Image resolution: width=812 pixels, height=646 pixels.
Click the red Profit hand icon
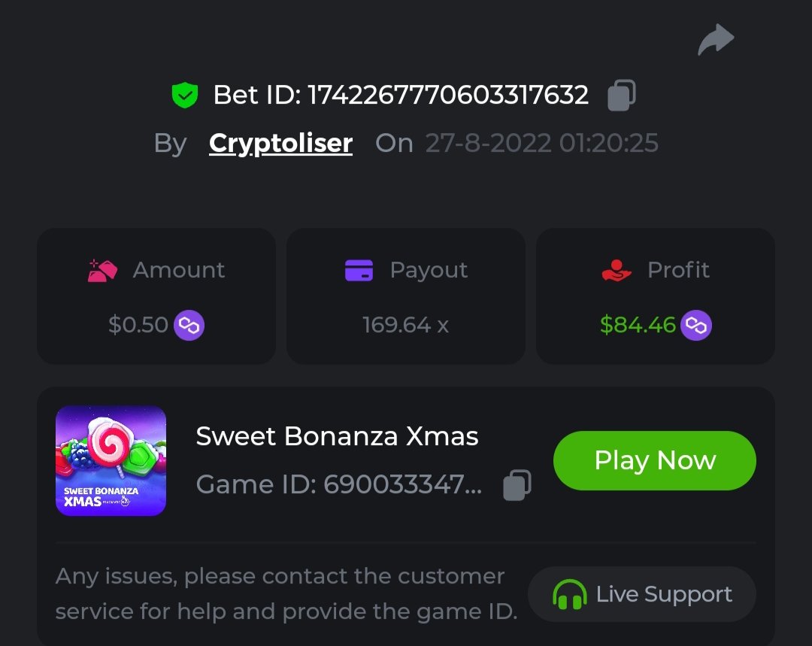[x=617, y=270]
